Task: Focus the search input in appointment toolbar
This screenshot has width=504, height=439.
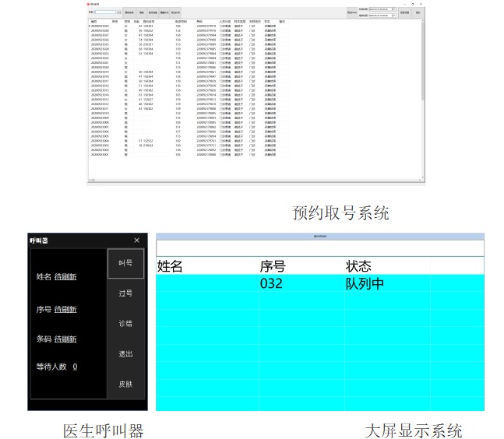Action: [105, 12]
